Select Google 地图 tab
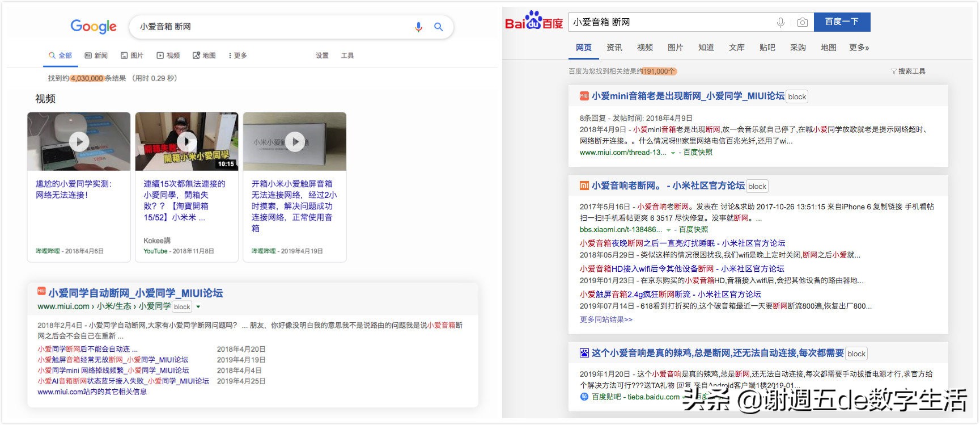Image resolution: width=980 pixels, height=425 pixels. [204, 56]
